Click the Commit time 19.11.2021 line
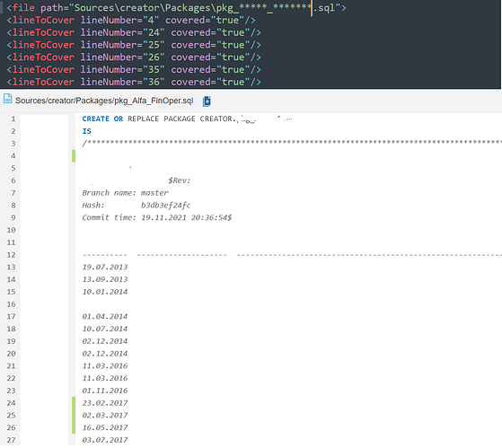502x448 pixels. point(157,217)
